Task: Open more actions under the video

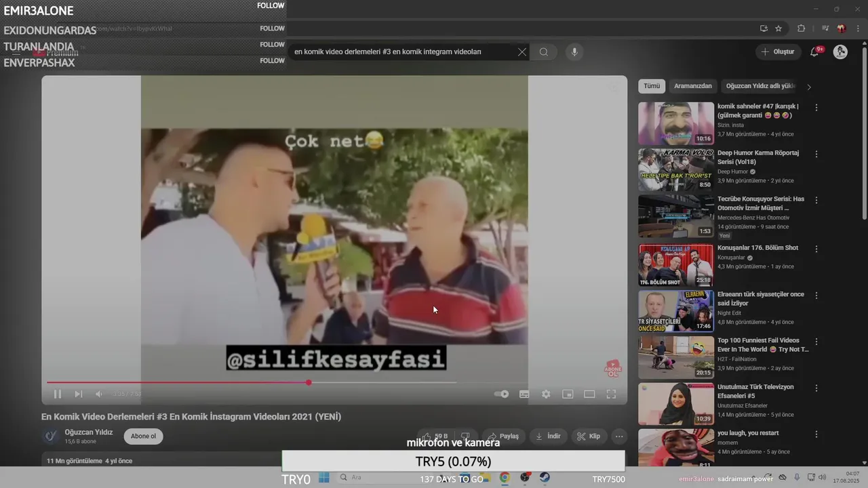Action: point(619,436)
